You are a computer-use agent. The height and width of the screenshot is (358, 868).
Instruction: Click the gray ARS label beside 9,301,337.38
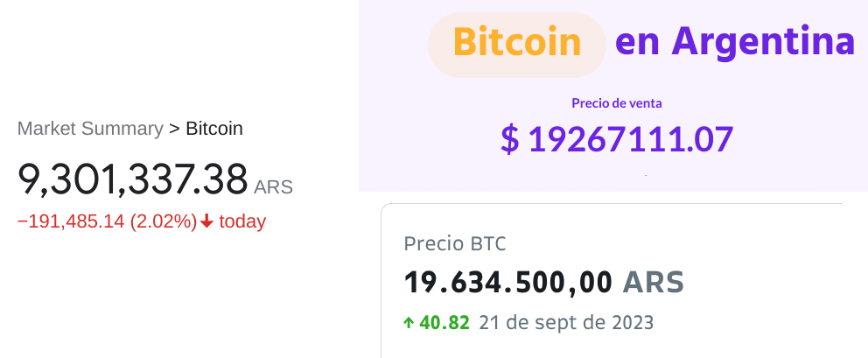(x=273, y=186)
